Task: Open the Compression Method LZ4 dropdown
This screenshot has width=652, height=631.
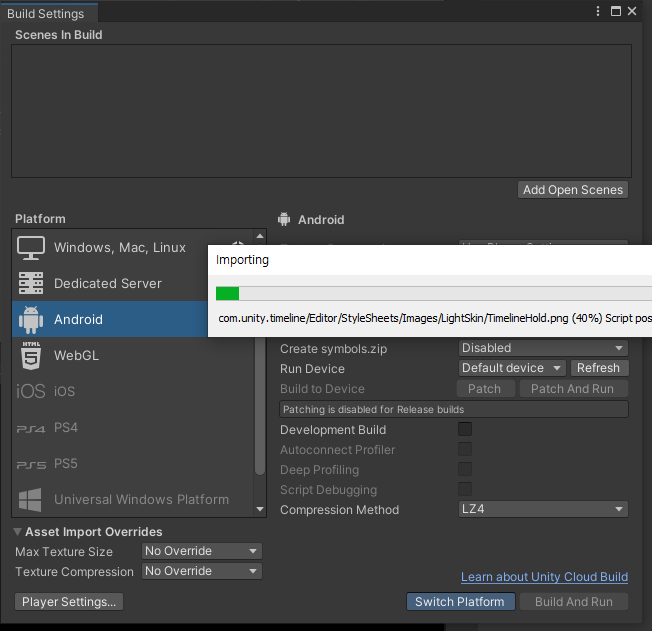Action: (543, 509)
